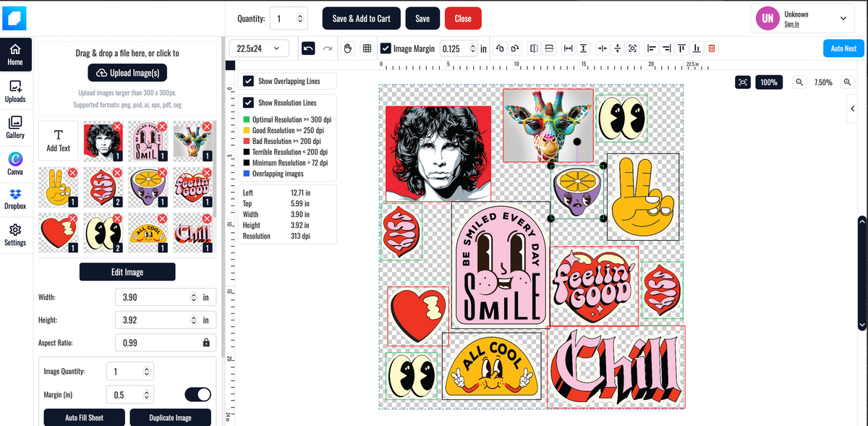This screenshot has height=426, width=868.
Task: Zoom in on the canvas
Action: (x=848, y=82)
